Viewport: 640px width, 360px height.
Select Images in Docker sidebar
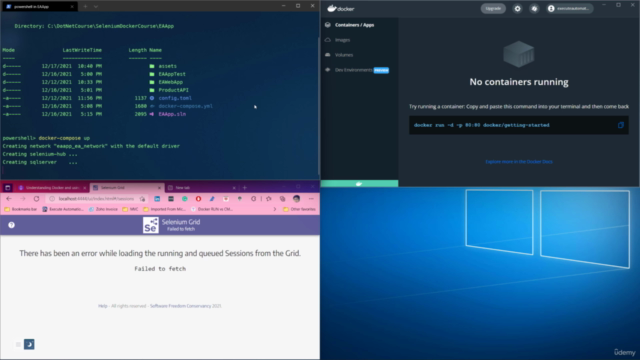point(359,40)
